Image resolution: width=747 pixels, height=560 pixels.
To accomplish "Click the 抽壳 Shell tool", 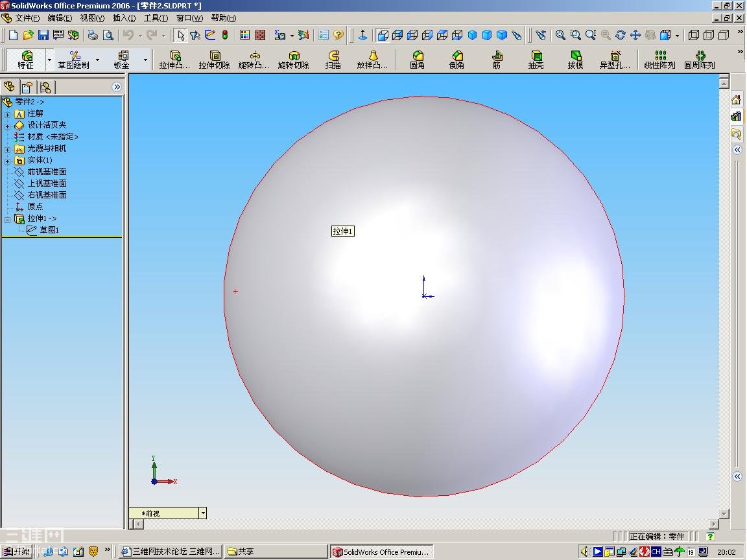I will coord(536,60).
